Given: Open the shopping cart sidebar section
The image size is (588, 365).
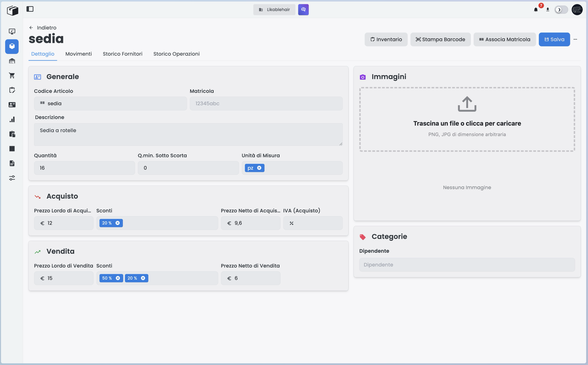Looking at the screenshot, I should click(x=12, y=76).
